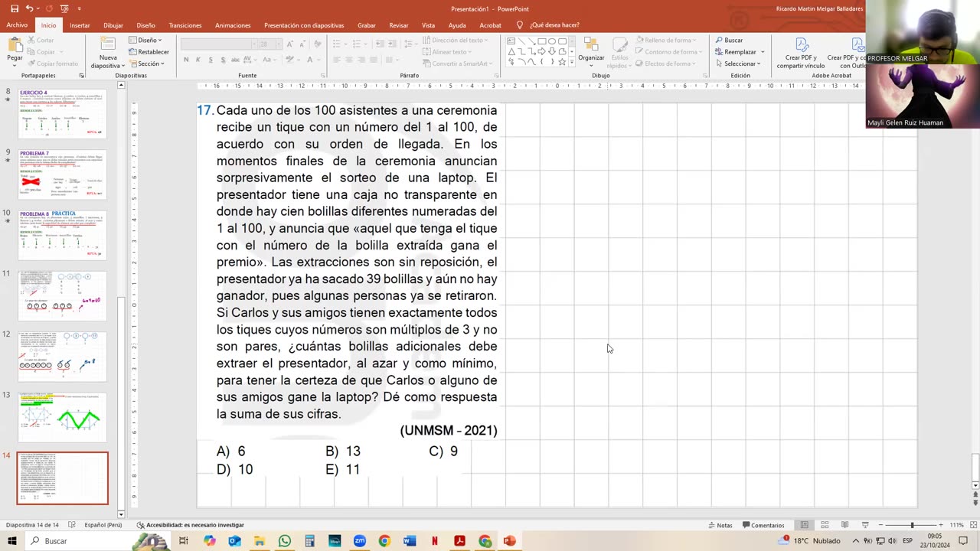The height and width of the screenshot is (551, 980).
Task: Toggle justify alignment paragraph button
Action: tap(374, 60)
